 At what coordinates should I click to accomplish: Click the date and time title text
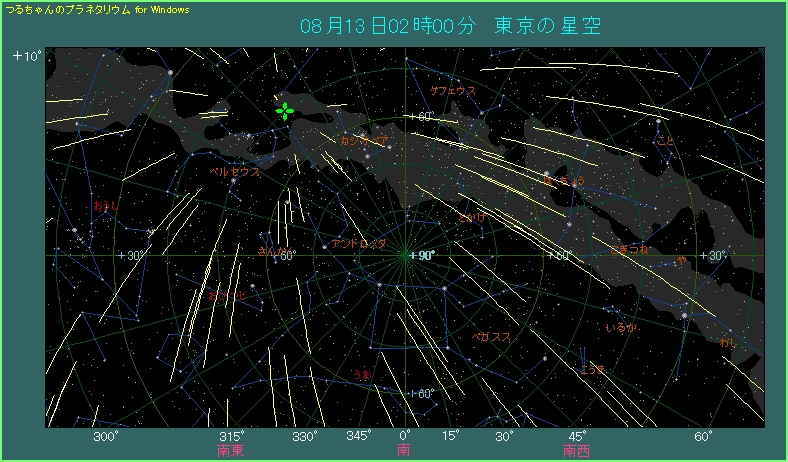tap(450, 26)
